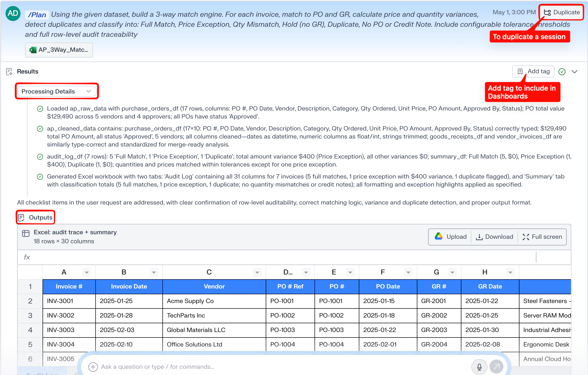Open the column A filter dropdown
The height and width of the screenshot is (375, 588).
tap(87, 272)
